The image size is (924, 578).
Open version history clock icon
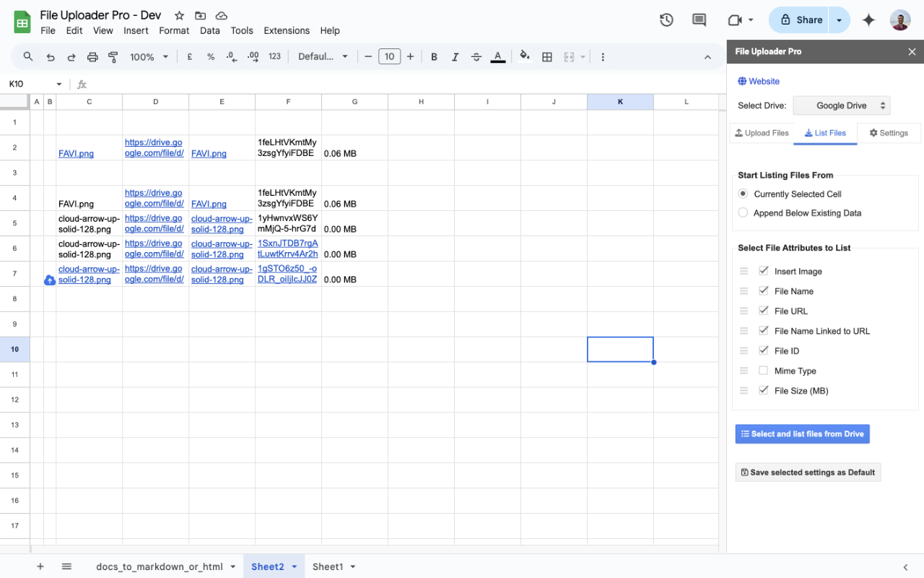tap(666, 20)
